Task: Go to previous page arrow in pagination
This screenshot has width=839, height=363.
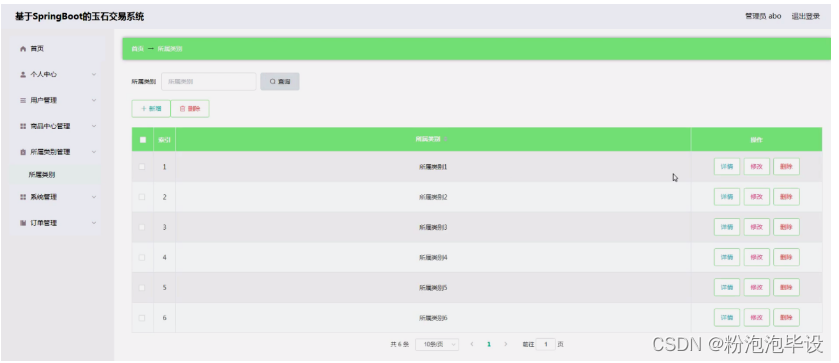Action: (471, 344)
